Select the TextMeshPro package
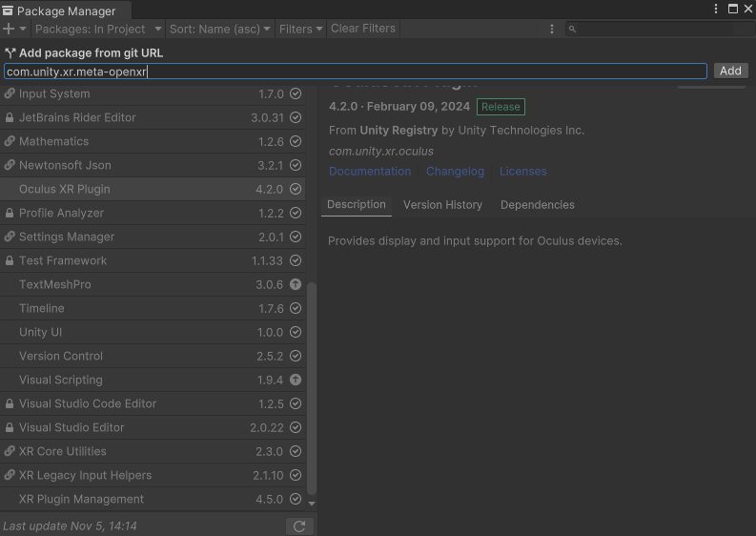Viewport: 756px width, 536px height. click(x=153, y=284)
